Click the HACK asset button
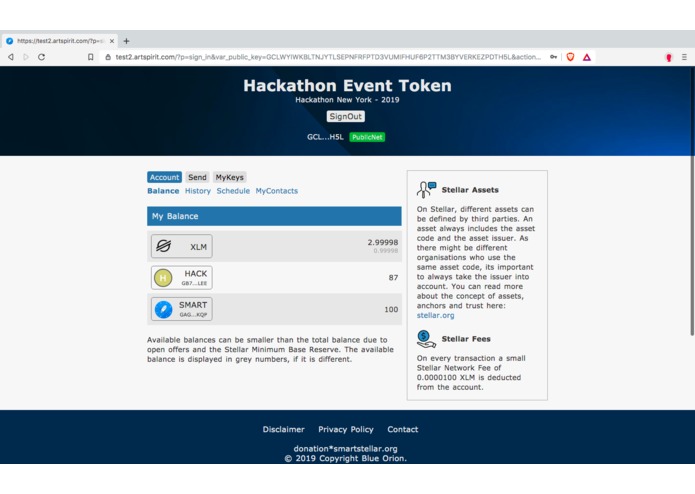 click(182, 278)
